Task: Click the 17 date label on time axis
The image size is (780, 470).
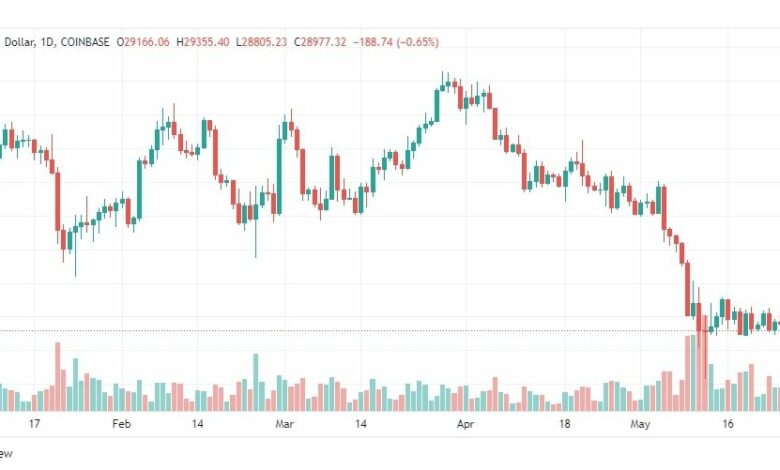Action: (x=34, y=424)
